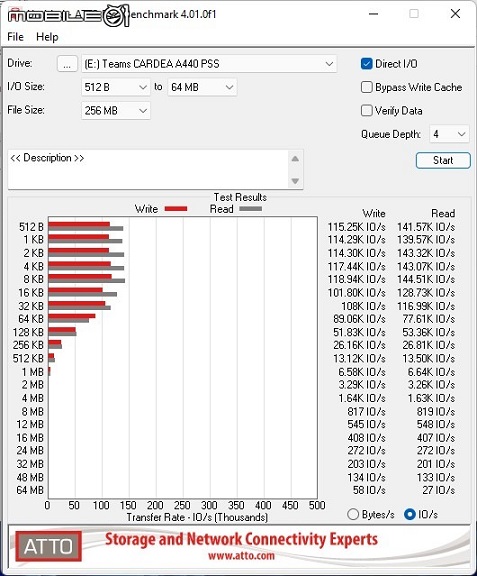Expand the 256 MB File Size dropdown

point(116,111)
